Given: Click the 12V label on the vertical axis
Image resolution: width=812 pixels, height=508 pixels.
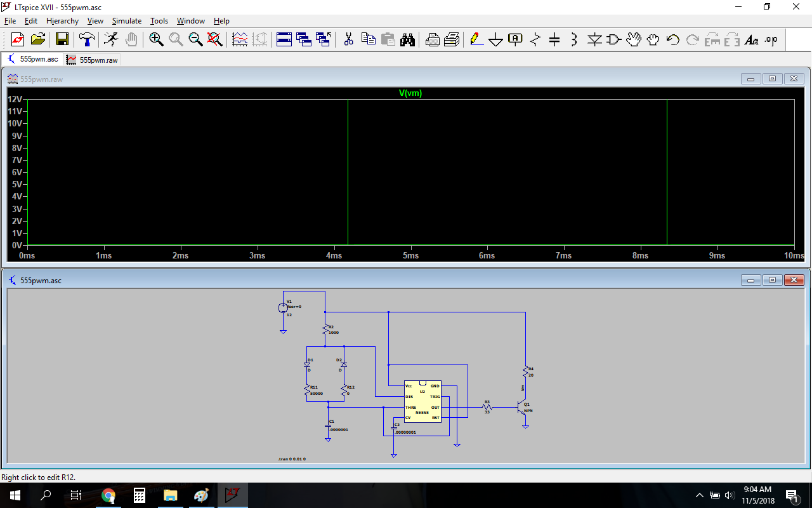Looking at the screenshot, I should click(15, 99).
